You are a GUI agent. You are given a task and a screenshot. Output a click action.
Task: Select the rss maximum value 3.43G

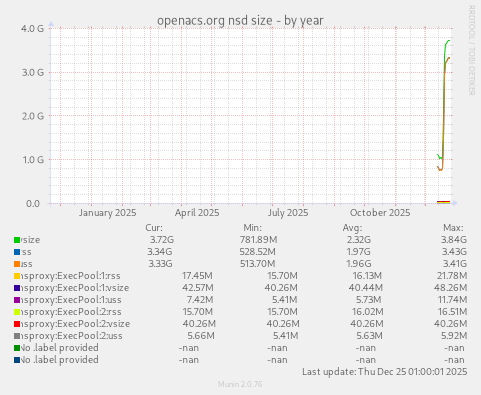[x=454, y=252]
